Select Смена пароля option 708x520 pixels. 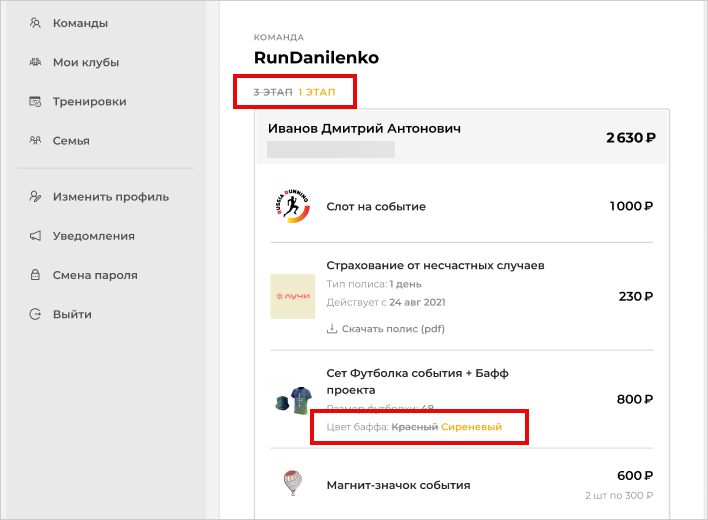[95, 275]
